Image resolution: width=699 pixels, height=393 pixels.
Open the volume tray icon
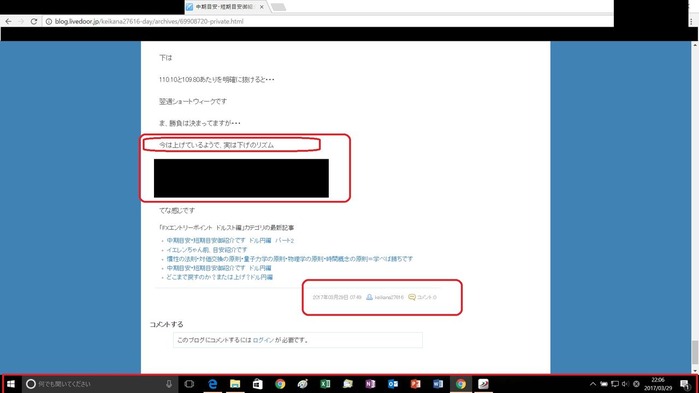tap(625, 384)
